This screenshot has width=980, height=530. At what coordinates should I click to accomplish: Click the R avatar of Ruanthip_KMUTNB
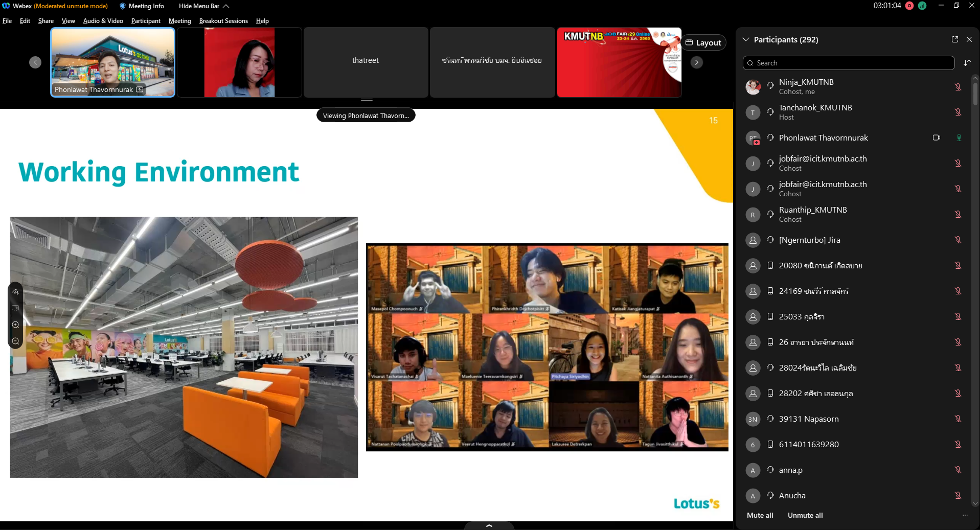pos(753,215)
